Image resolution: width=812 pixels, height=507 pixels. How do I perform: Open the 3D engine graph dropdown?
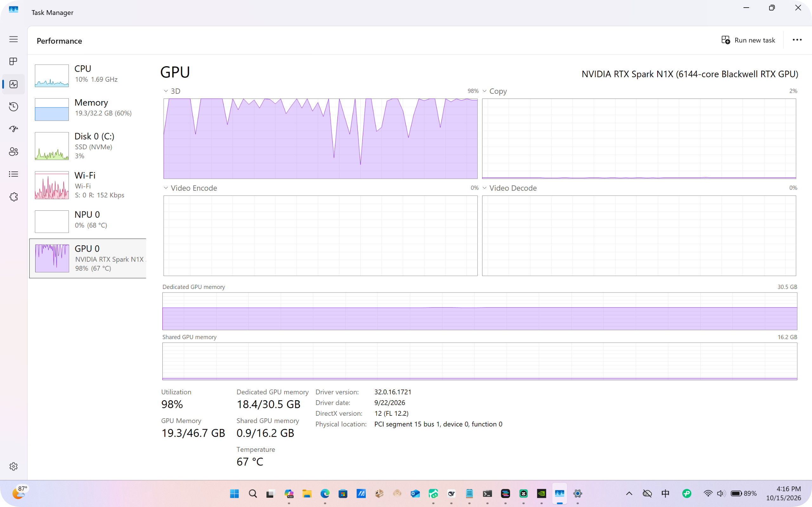click(x=166, y=91)
